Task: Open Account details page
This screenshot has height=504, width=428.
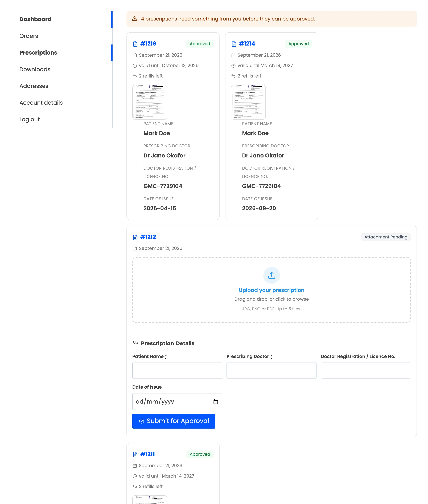Action: pos(41,103)
